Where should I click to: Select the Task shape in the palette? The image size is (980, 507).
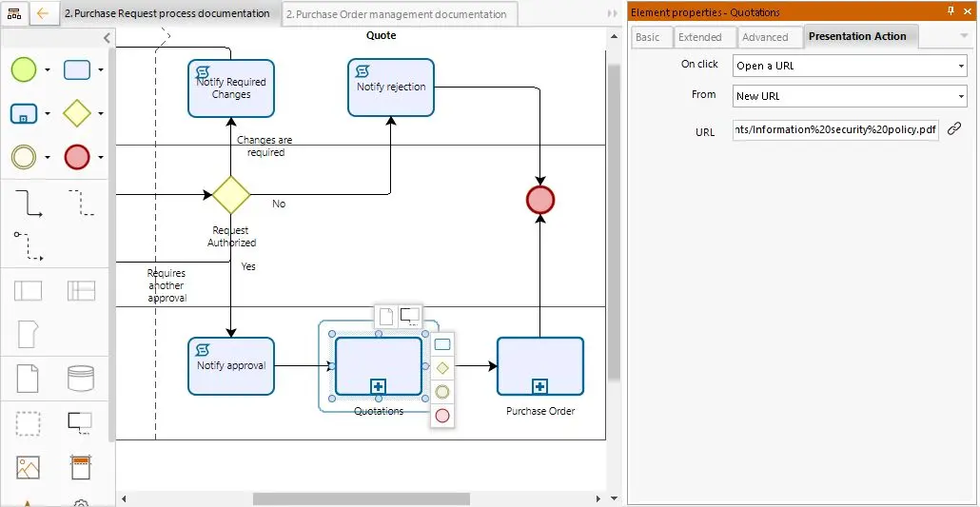pyautogui.click(x=77, y=69)
